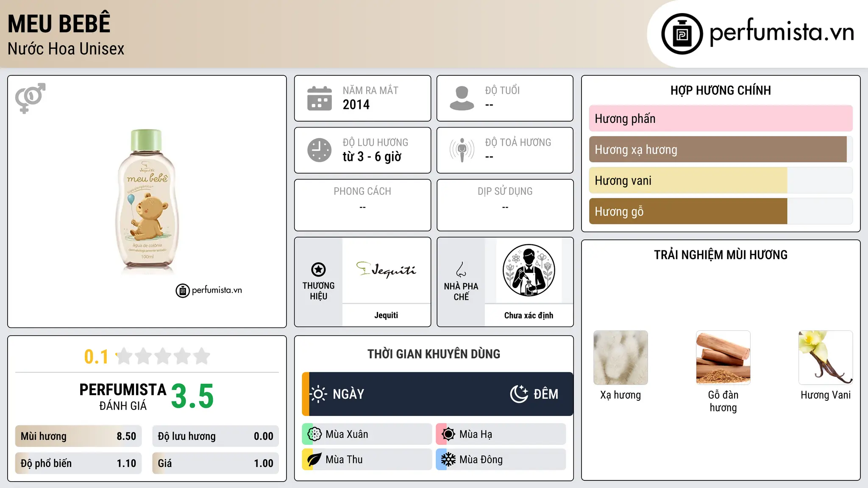Click the Ngày label in the time bar
Screen dimensions: 868x488
pos(348,394)
